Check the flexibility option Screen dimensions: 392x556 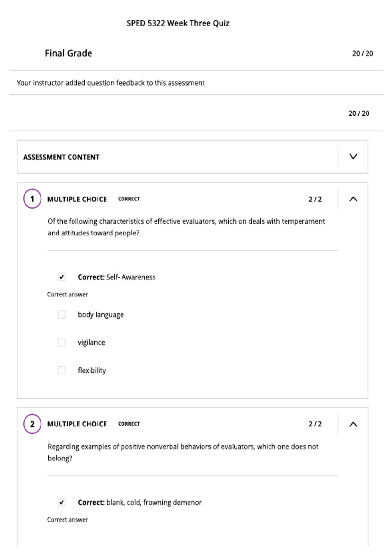pos(61,370)
